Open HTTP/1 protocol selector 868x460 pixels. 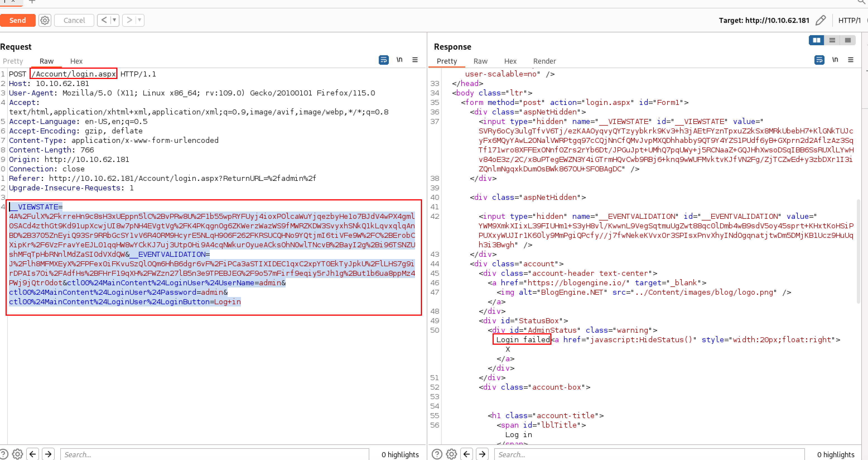849,20
